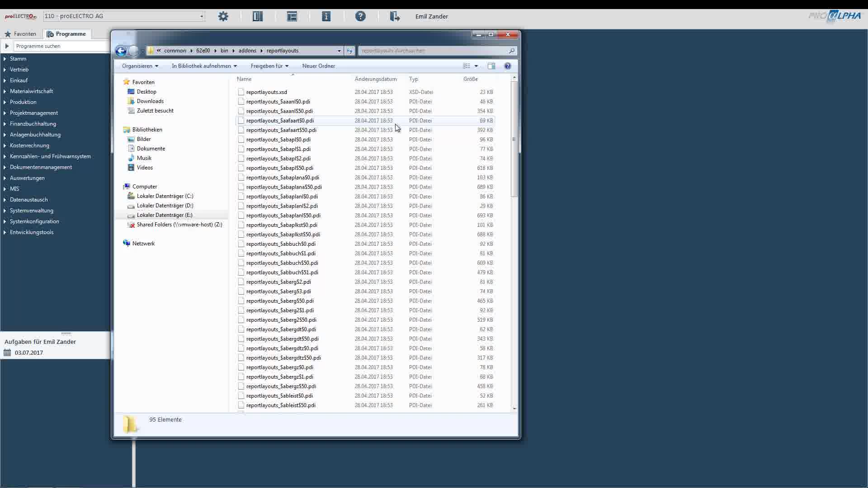The height and width of the screenshot is (488, 868).
Task: Open the info icon in top toolbar
Action: (x=326, y=16)
